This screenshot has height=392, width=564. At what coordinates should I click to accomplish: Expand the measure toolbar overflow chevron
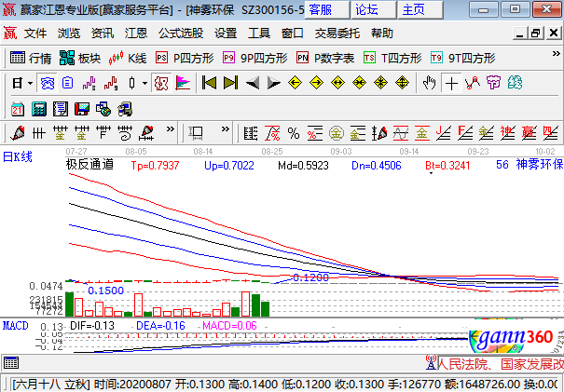[x=226, y=128]
